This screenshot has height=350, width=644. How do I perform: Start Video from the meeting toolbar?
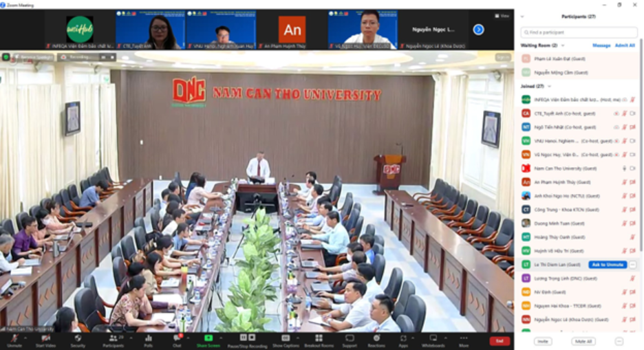click(x=45, y=340)
